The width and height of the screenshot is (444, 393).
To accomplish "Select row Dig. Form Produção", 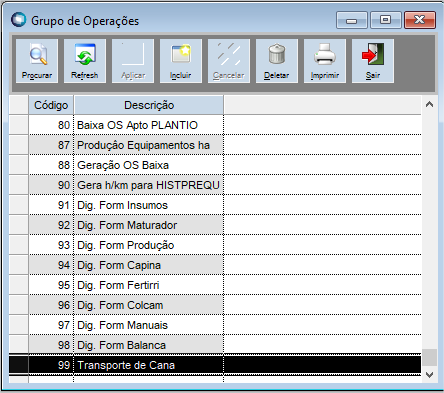I will (x=215, y=245).
